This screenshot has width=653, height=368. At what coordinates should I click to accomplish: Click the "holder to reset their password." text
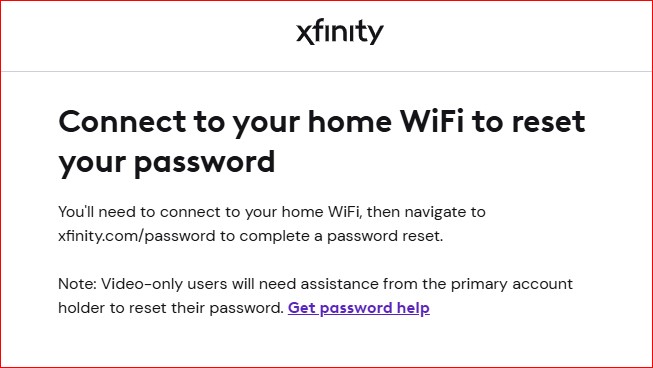[x=171, y=308]
